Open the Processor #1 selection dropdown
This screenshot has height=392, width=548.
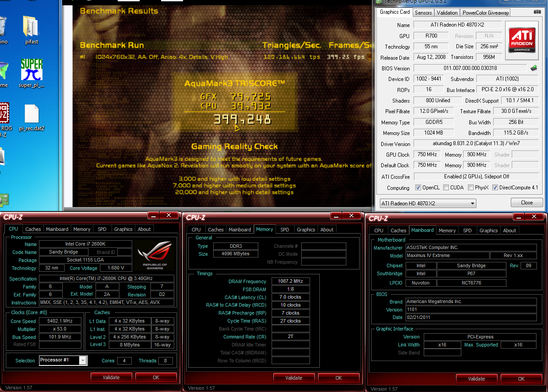coord(63,360)
